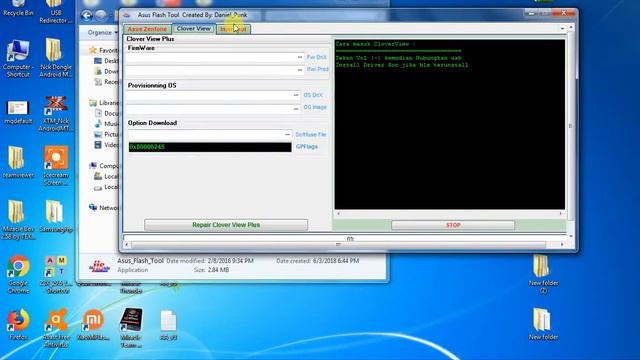Select Recent Places in Explorer sidebar

click(x=107, y=82)
